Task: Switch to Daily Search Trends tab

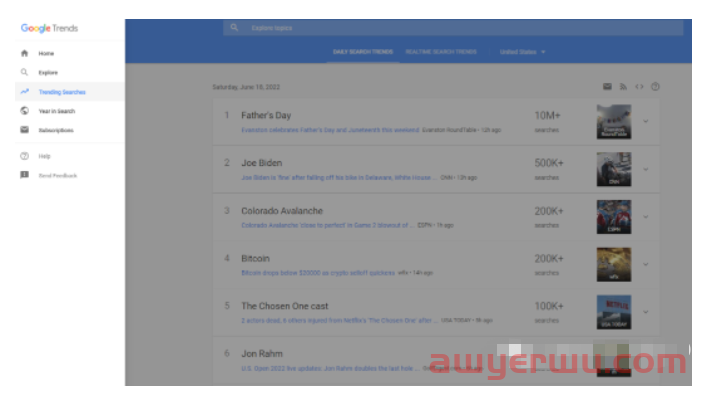Action: click(x=363, y=52)
